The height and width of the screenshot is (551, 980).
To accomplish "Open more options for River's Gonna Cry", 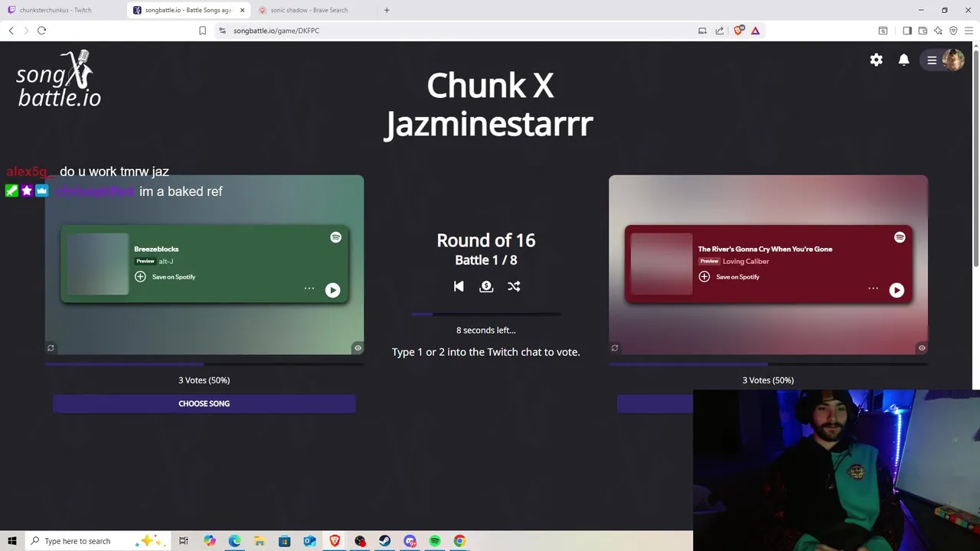I will tap(873, 289).
